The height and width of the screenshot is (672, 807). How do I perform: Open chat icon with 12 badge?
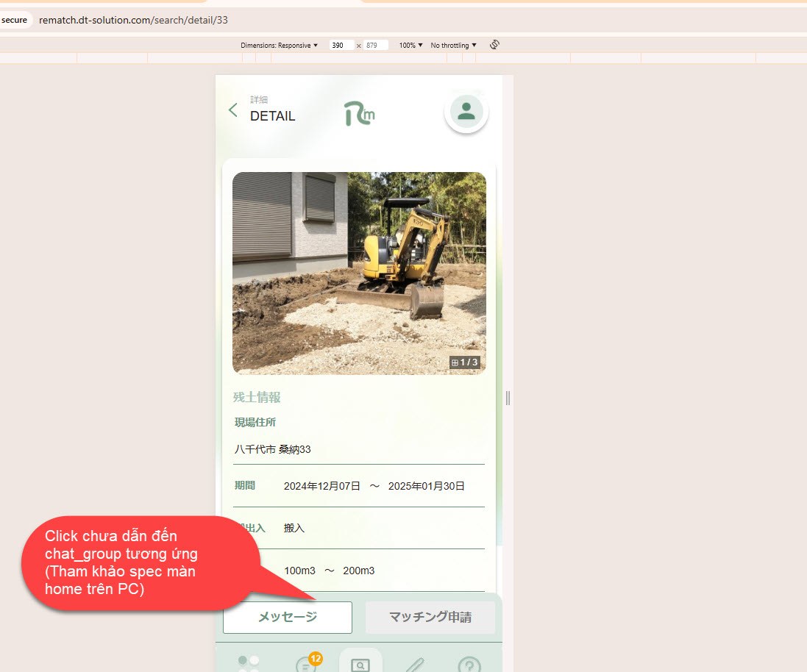pos(306,663)
